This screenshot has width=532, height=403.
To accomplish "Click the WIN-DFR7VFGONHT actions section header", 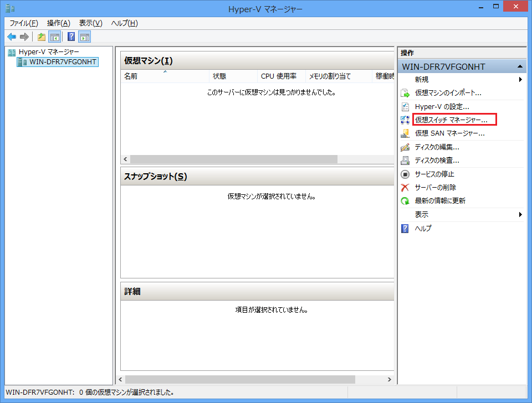I will pyautogui.click(x=462, y=67).
